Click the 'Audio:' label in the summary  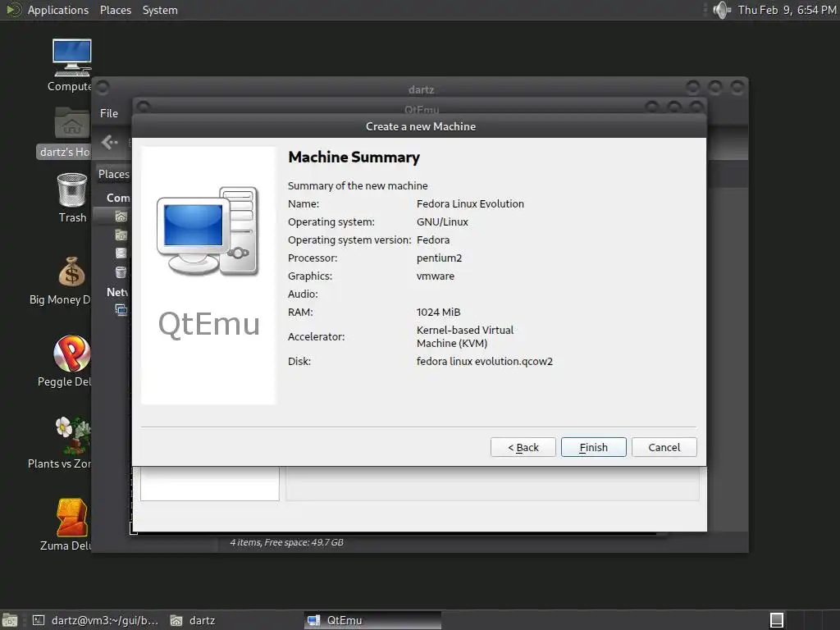pyautogui.click(x=303, y=294)
